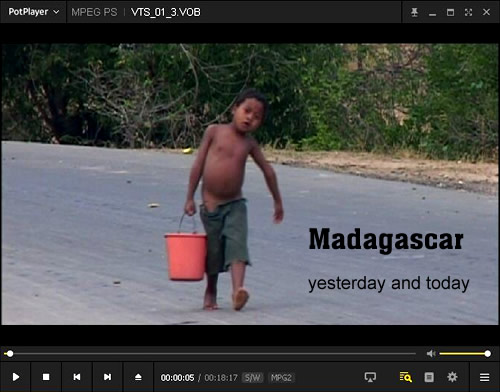Skip to the previous file
500x392 pixels.
click(77, 377)
